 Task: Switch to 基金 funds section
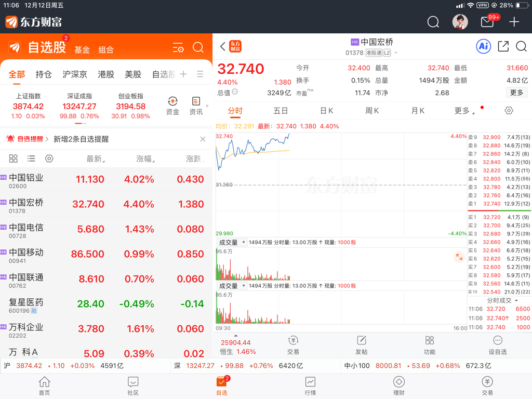82,50
